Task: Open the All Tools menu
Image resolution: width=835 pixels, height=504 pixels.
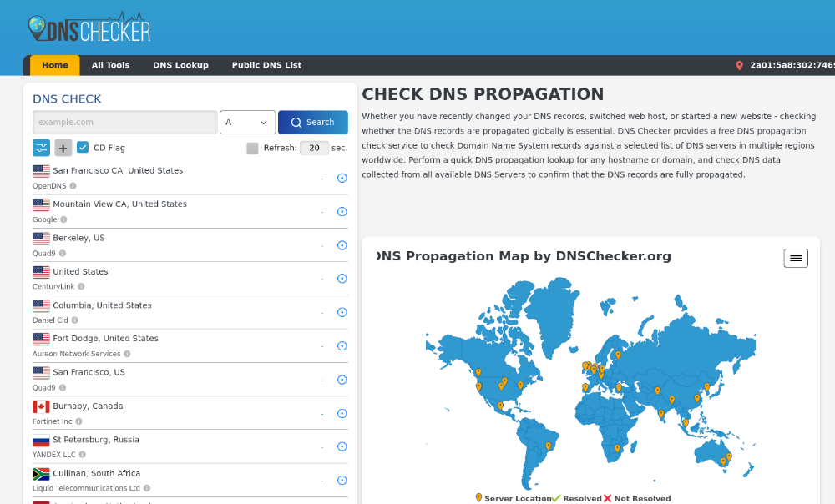Action: click(110, 65)
